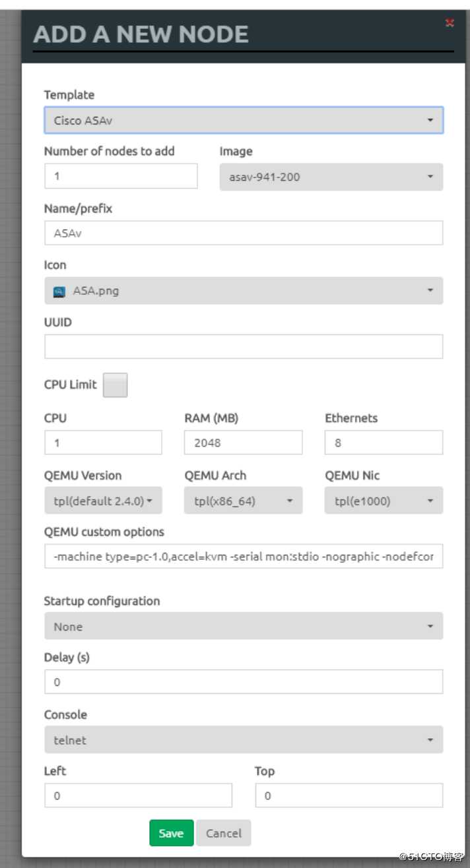Screen dimensions: 470x868
Task: Toggle the CPU Limit checkbox
Action: 116,385
